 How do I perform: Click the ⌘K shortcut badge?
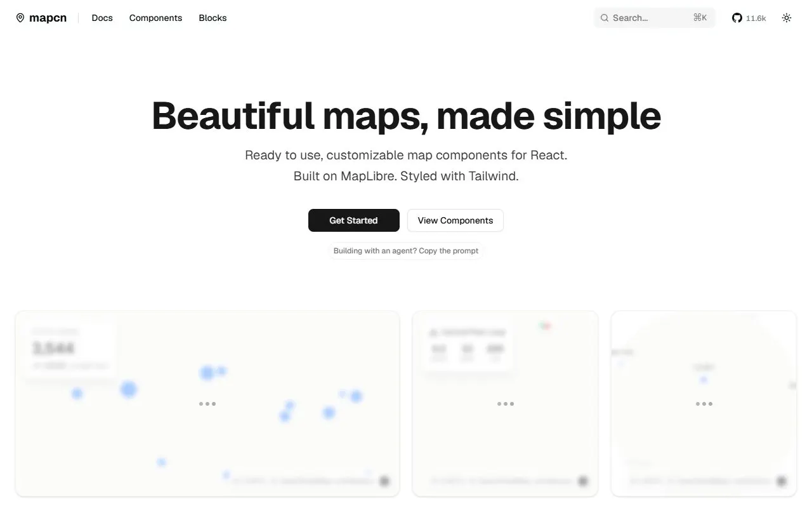[x=700, y=18]
